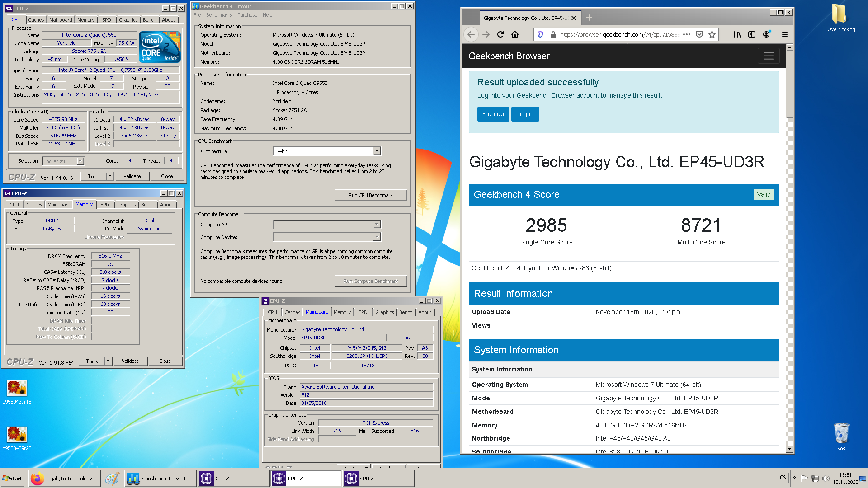Expand Tools arrow in Memory CPU-Z window
The width and height of the screenshot is (868, 488).
point(108,361)
